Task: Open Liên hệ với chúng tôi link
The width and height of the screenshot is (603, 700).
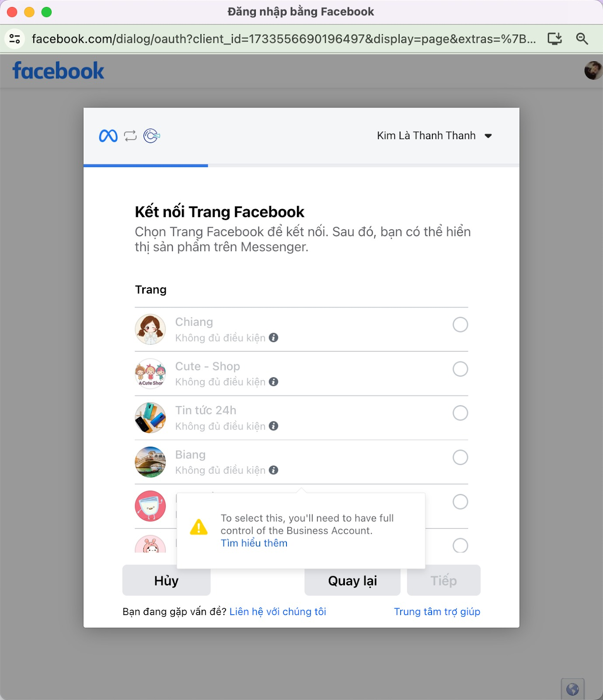Action: (278, 612)
